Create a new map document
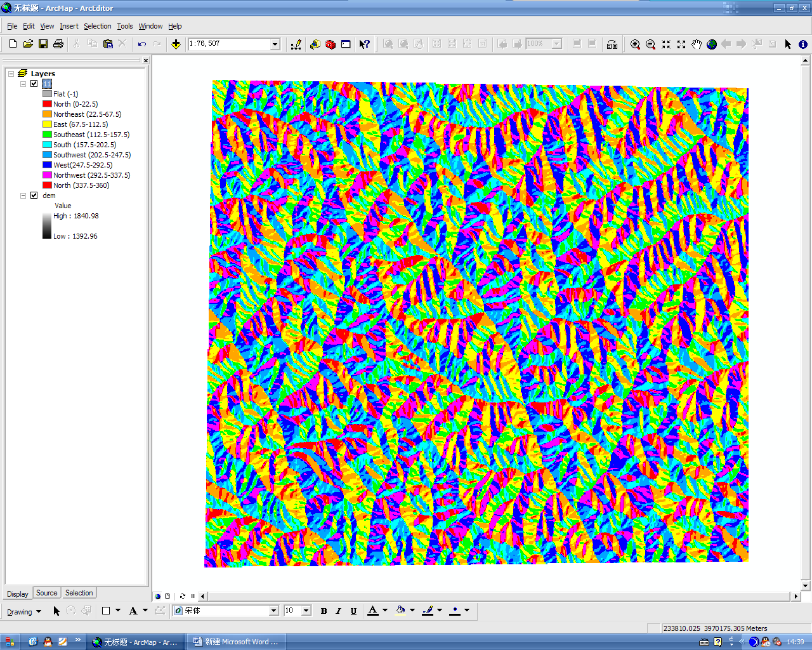 pos(13,44)
